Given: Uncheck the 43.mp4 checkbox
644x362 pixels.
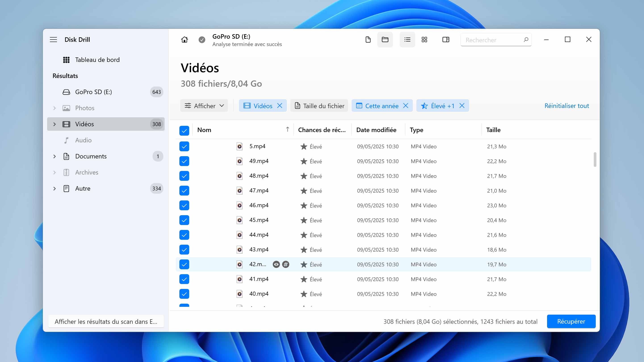Looking at the screenshot, I should (x=184, y=250).
